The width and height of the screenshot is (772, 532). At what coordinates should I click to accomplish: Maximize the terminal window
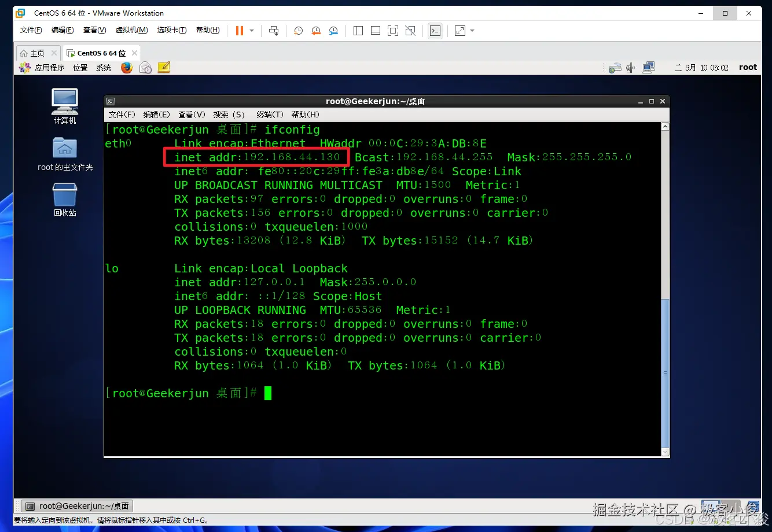(652, 101)
